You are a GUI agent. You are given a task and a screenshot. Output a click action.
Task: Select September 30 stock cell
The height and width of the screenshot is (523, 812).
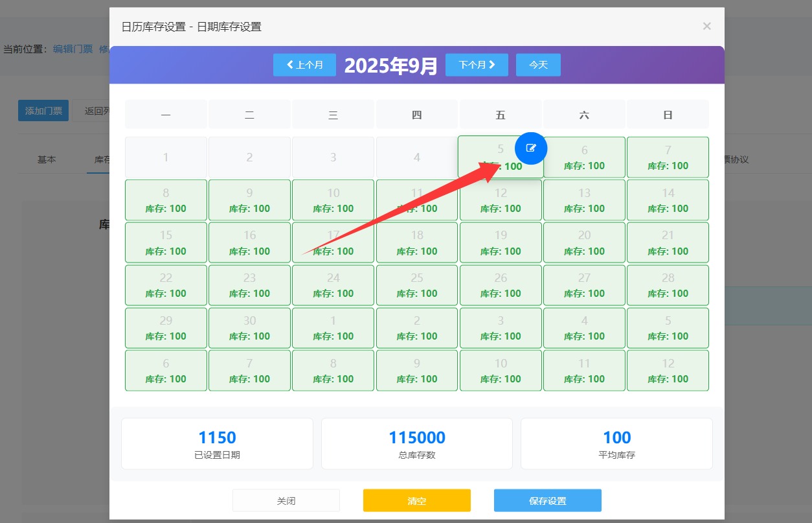click(x=249, y=328)
